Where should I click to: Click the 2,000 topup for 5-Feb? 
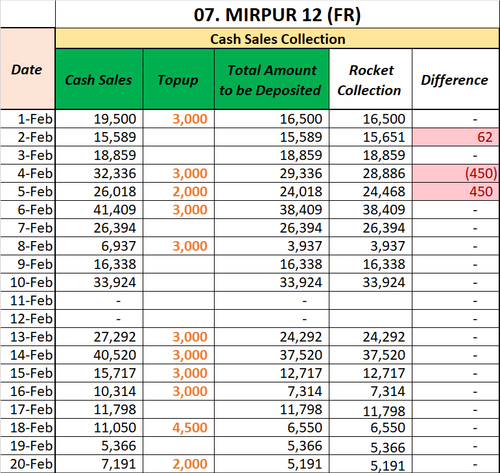(x=179, y=191)
